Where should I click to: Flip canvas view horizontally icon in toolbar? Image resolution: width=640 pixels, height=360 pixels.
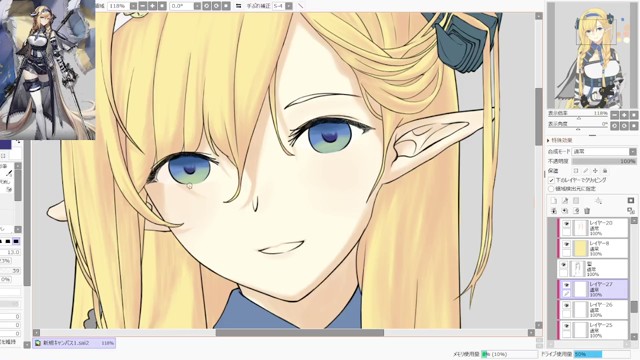[239, 6]
